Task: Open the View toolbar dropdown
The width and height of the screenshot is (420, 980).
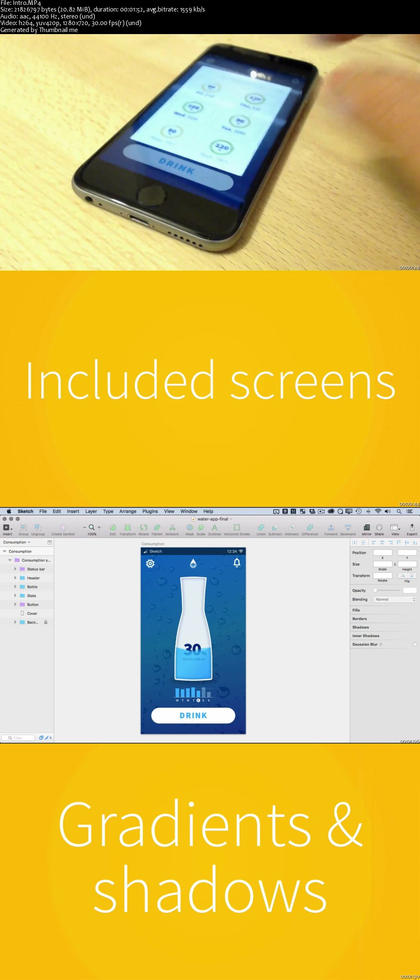Action: pos(395,528)
